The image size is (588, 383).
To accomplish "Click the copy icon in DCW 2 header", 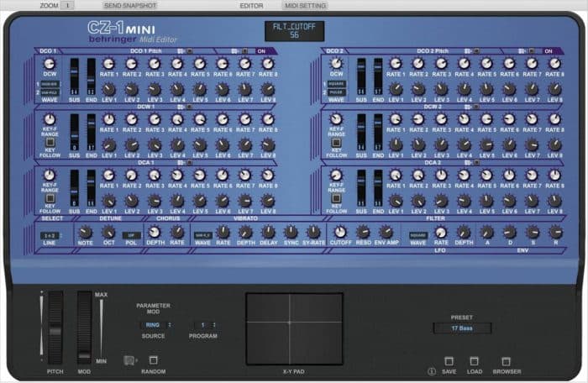I will pyautogui.click(x=468, y=107).
